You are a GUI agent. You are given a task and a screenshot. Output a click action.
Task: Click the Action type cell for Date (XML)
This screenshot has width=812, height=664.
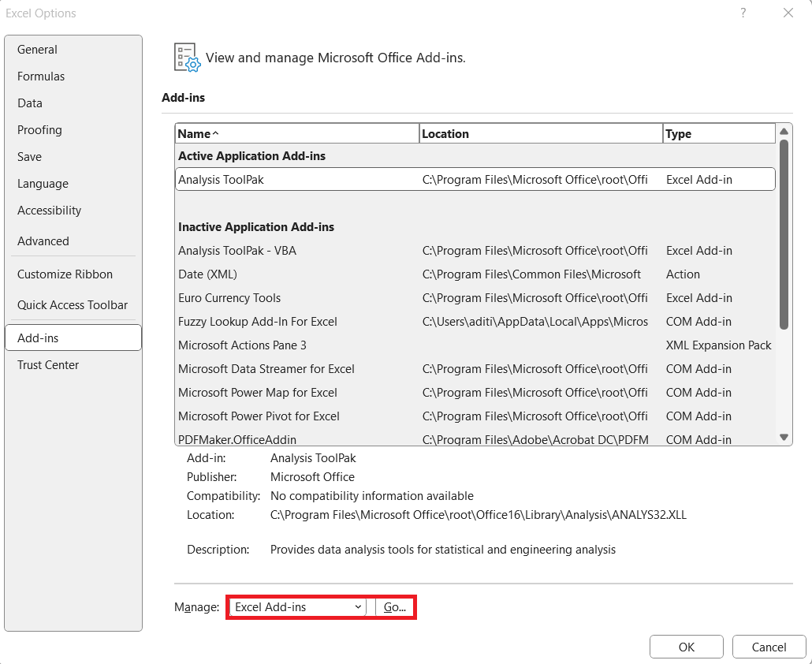[683, 274]
